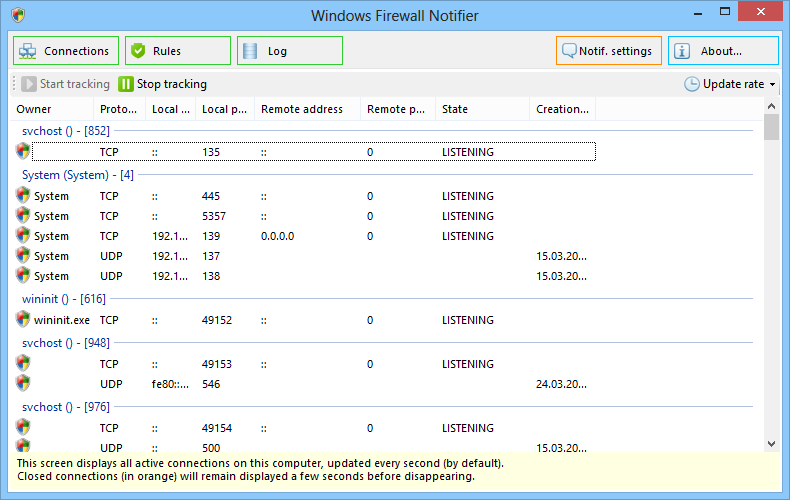Click the Update rate clock icon

click(x=691, y=84)
